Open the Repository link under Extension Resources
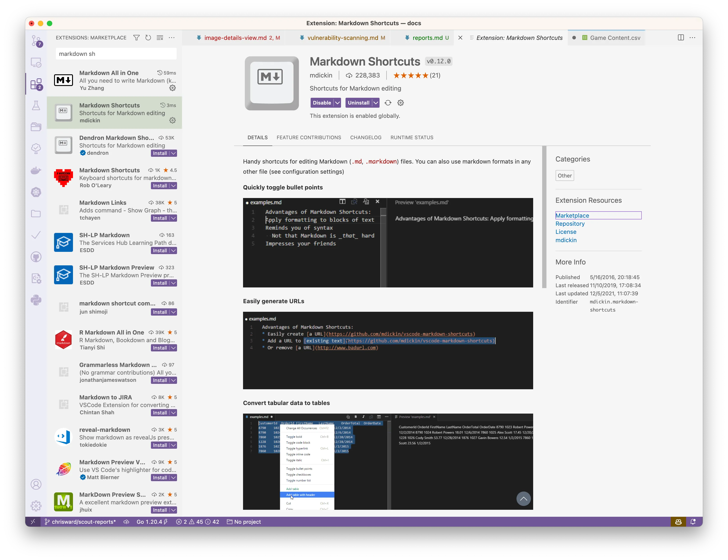The height and width of the screenshot is (560, 728). [570, 224]
